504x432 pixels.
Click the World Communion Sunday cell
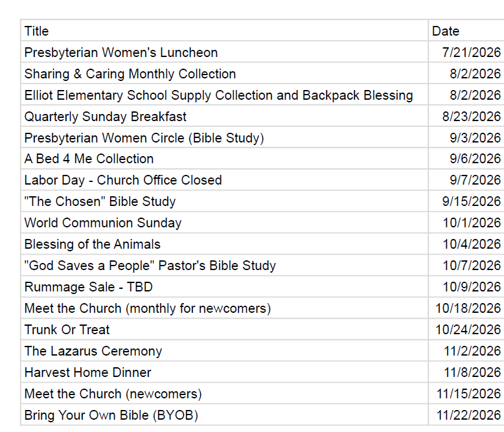(x=224, y=223)
